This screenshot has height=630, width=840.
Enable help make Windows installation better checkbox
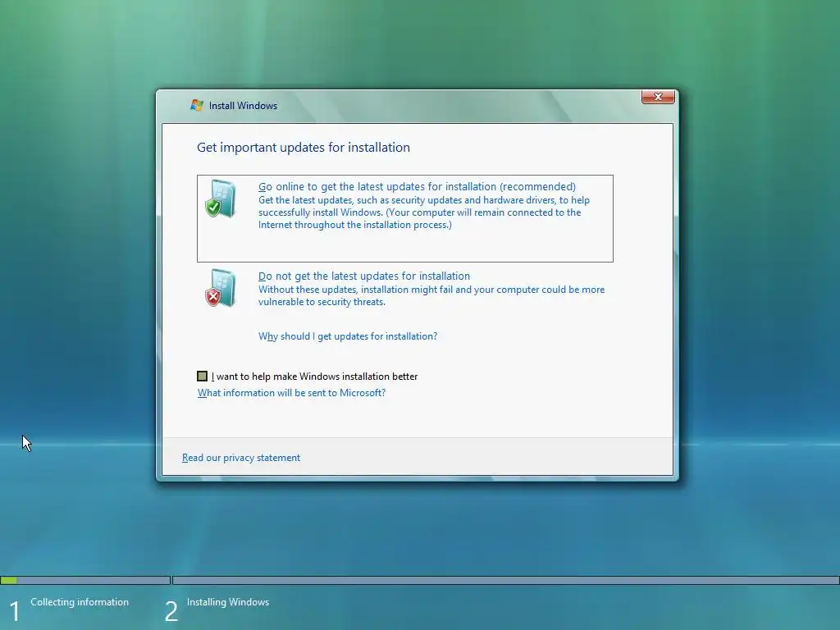point(202,376)
